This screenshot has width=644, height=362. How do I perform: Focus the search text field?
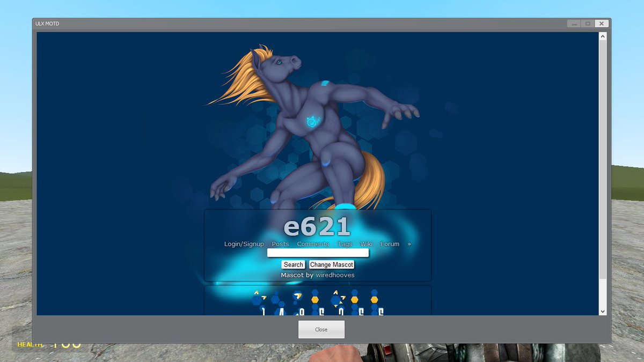pyautogui.click(x=318, y=253)
